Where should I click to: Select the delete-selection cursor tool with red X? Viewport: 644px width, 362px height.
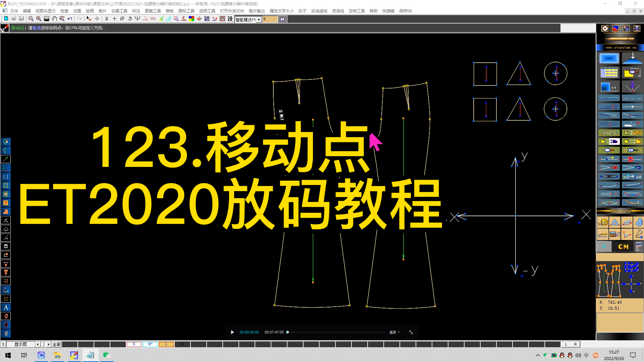coord(89,19)
